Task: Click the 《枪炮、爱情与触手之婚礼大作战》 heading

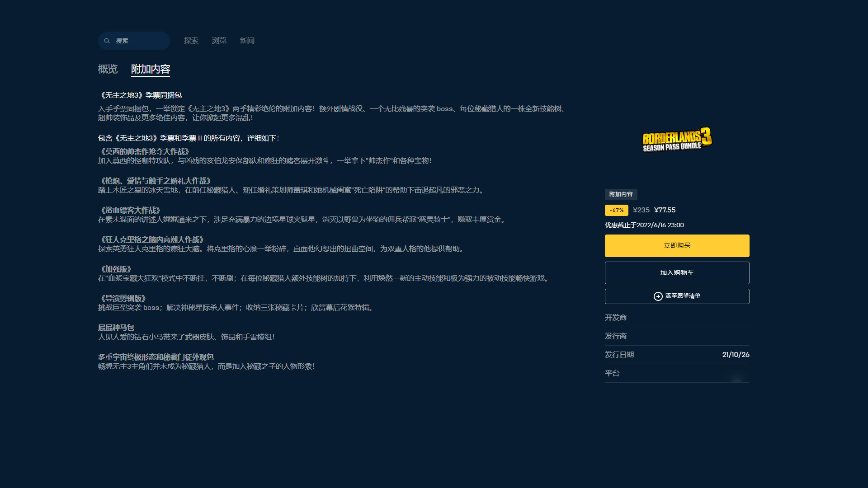Action: click(x=155, y=181)
